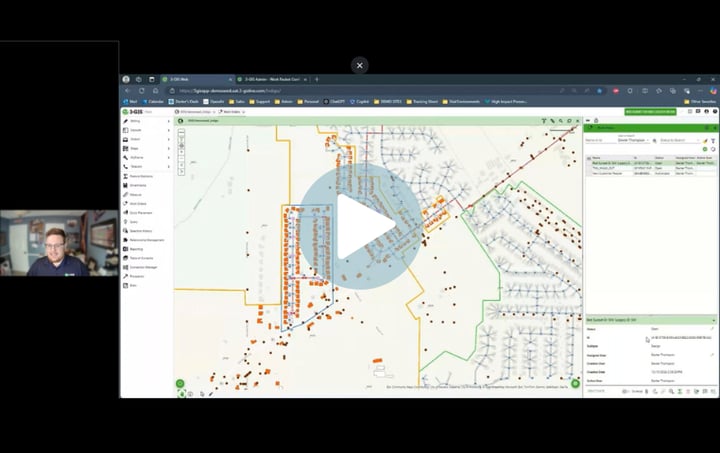
Task: Click the locate target map control
Action: tap(181, 145)
